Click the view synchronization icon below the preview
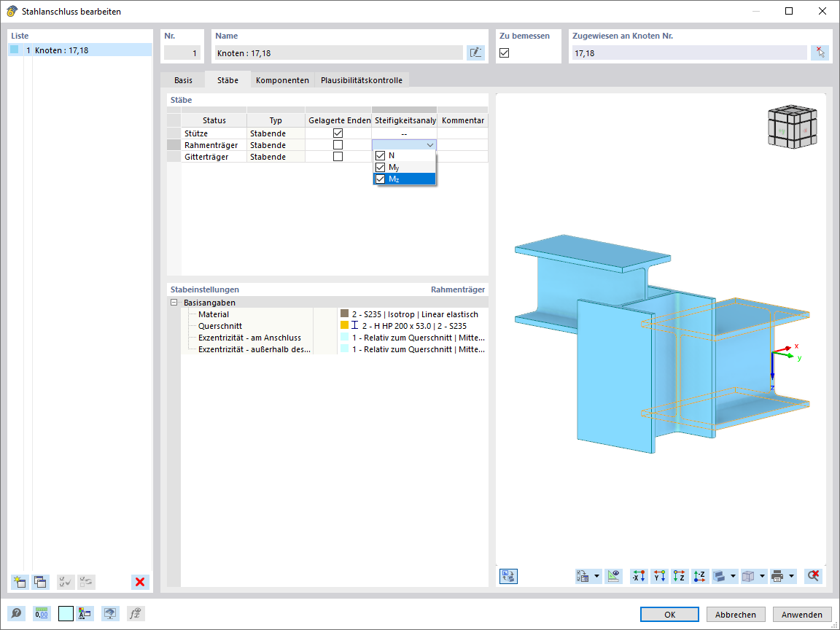The image size is (840, 630). (508, 576)
